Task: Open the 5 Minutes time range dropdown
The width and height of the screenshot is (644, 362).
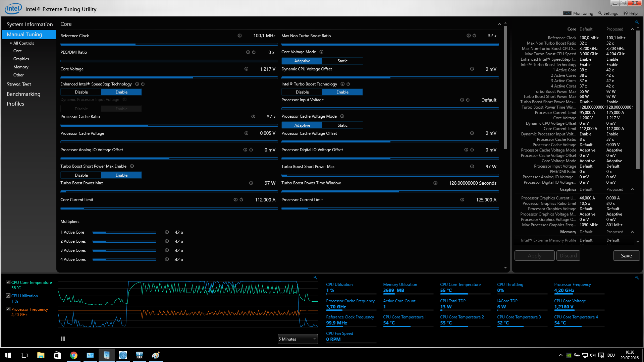Action: tap(298, 339)
